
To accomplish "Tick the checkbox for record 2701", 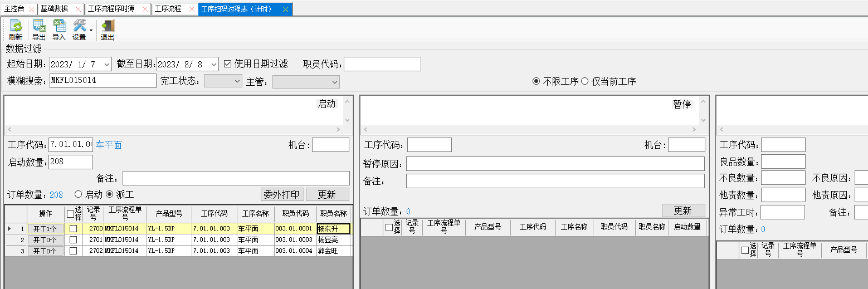I will coord(73,239).
